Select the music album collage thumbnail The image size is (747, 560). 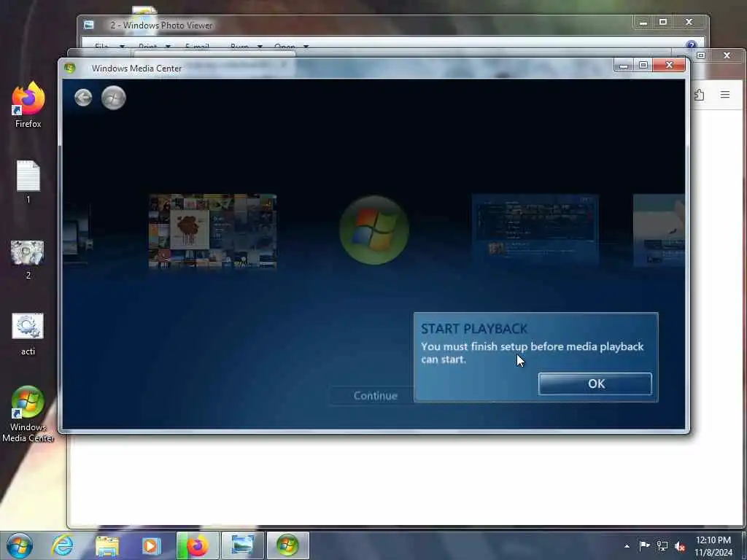pos(212,231)
